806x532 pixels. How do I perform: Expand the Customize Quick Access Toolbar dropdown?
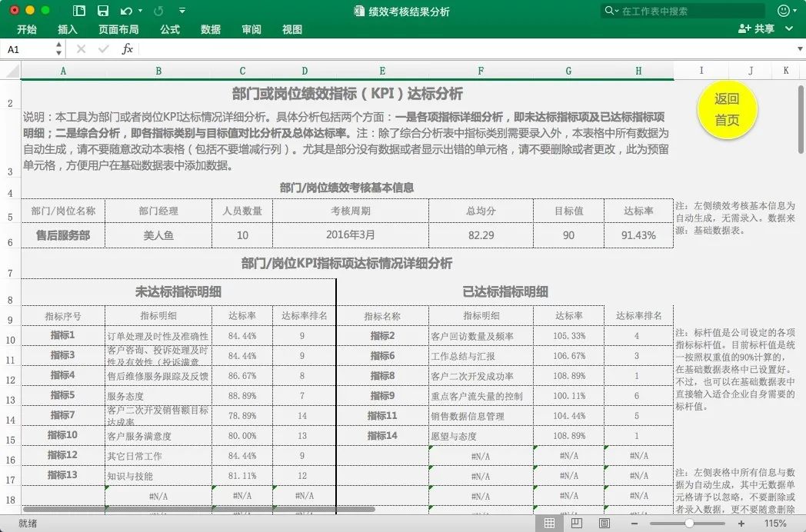pos(182,11)
